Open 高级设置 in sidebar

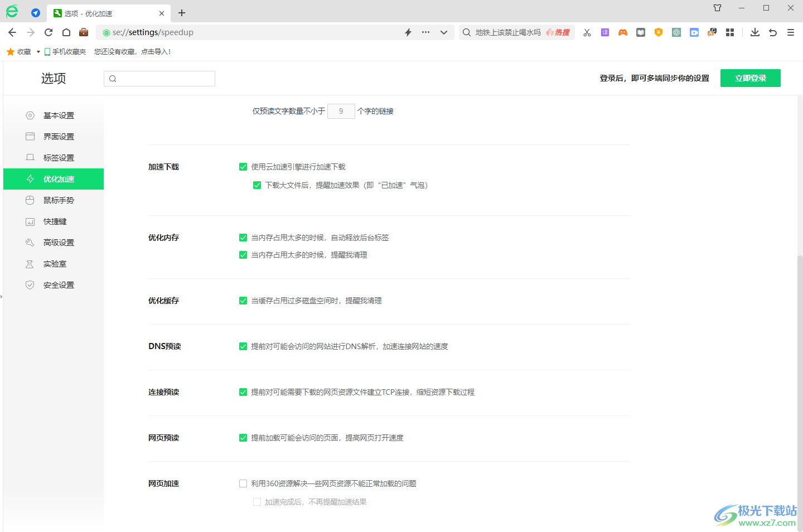(54, 243)
